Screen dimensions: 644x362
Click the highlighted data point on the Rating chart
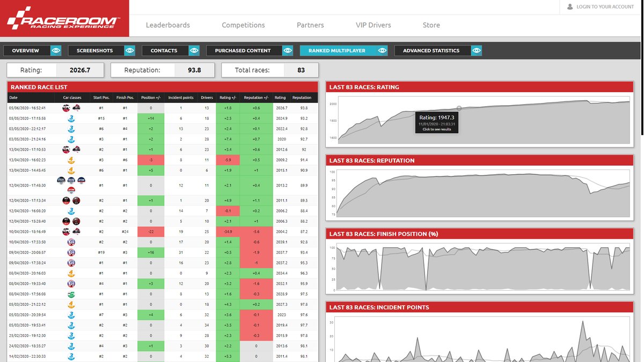click(459, 108)
